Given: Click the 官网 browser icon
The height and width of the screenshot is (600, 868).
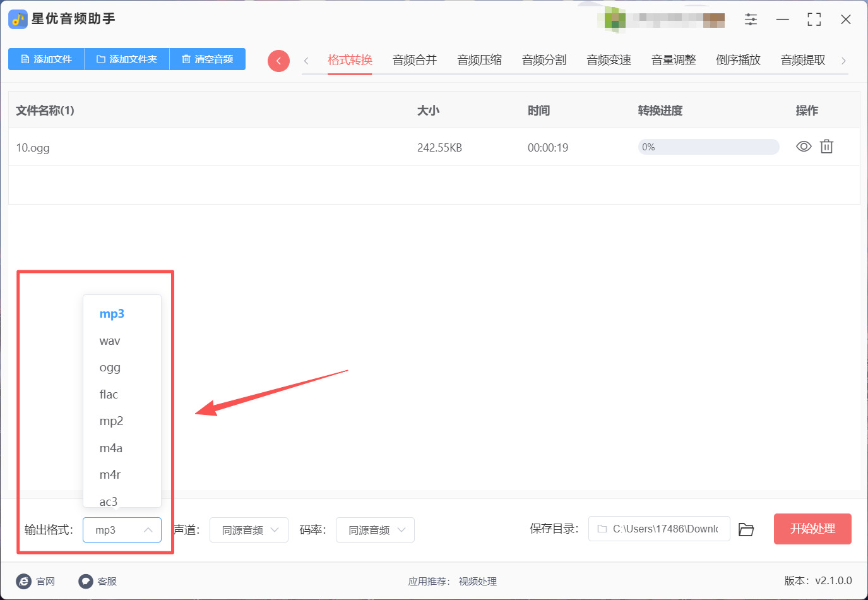Looking at the screenshot, I should pyautogui.click(x=23, y=581).
